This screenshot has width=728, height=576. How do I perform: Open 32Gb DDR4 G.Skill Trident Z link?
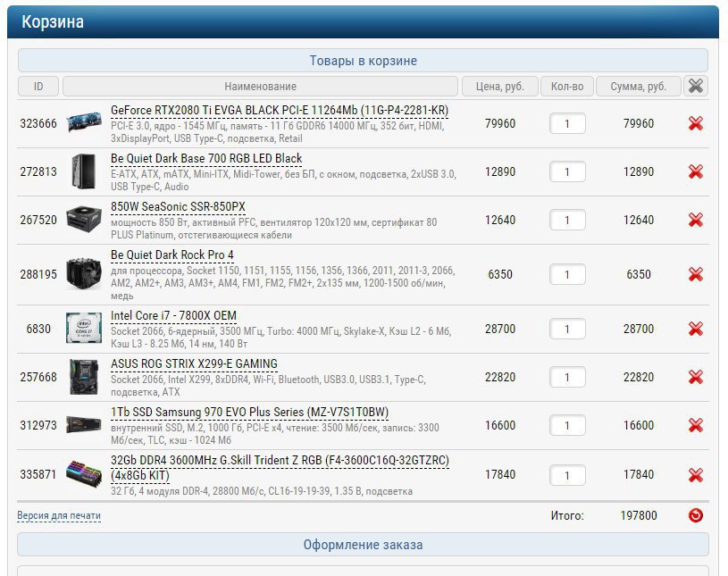coord(280,468)
